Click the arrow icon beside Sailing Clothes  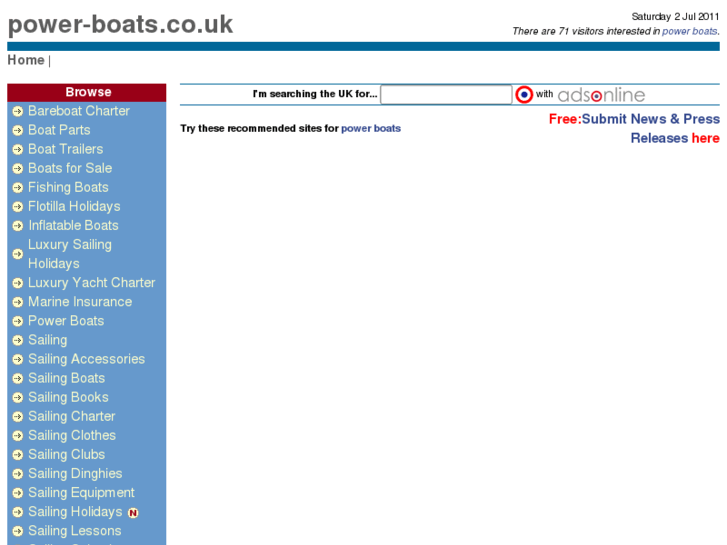[x=18, y=436]
